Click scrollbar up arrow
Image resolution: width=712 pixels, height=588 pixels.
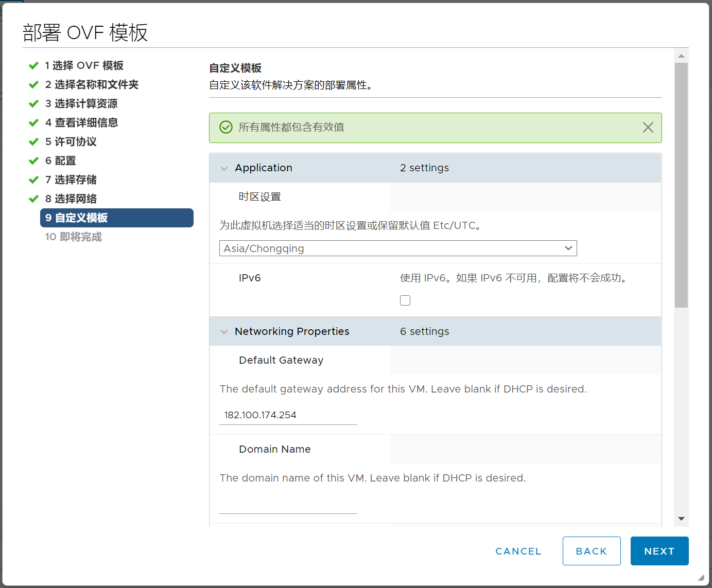tap(681, 56)
